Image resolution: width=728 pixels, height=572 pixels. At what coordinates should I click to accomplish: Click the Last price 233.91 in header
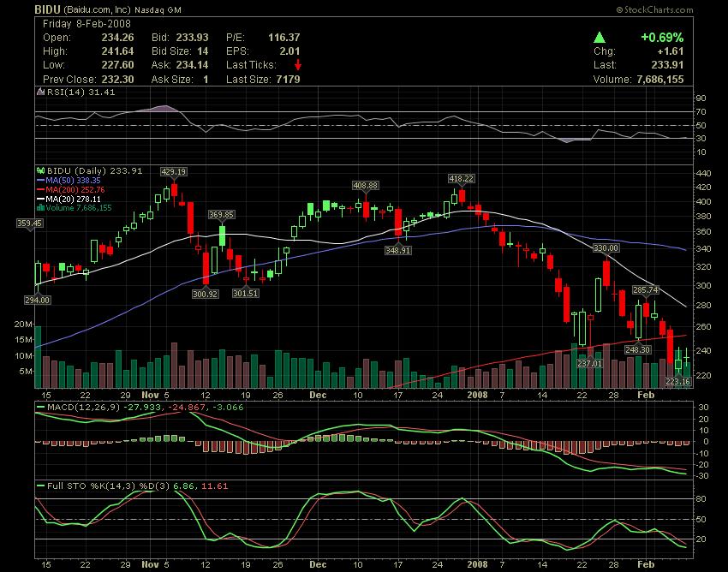(x=667, y=65)
